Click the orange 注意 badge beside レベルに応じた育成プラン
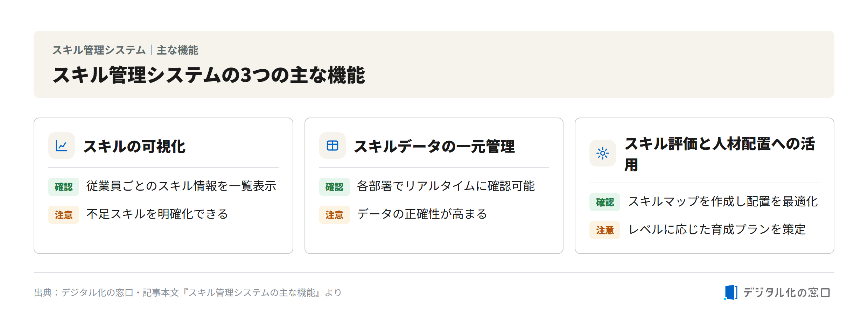Viewport: 868px width, 333px height. click(x=605, y=230)
